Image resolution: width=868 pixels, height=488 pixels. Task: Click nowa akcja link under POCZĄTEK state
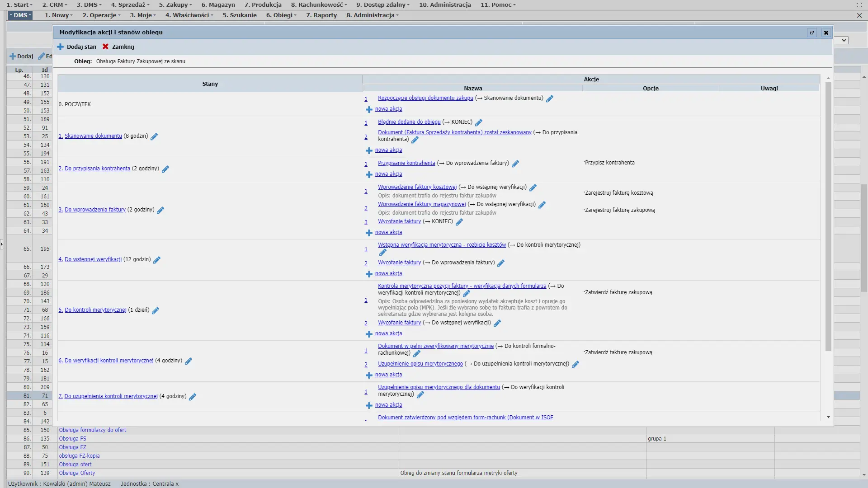click(x=388, y=109)
